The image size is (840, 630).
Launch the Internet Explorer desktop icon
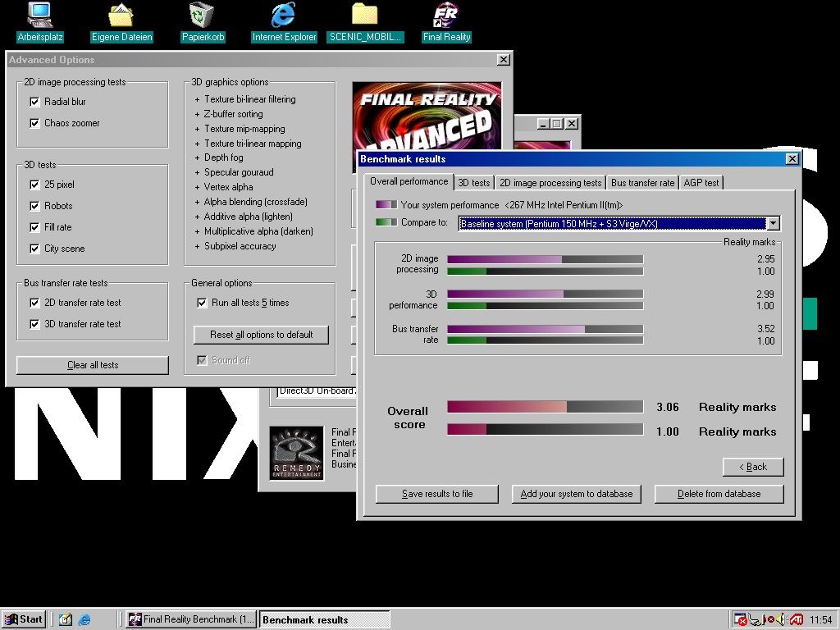pyautogui.click(x=284, y=22)
